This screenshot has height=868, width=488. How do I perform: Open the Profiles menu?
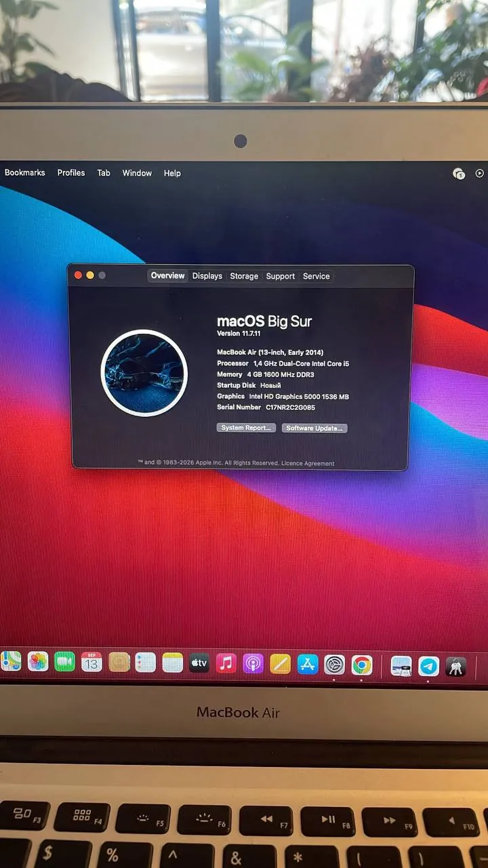(71, 173)
